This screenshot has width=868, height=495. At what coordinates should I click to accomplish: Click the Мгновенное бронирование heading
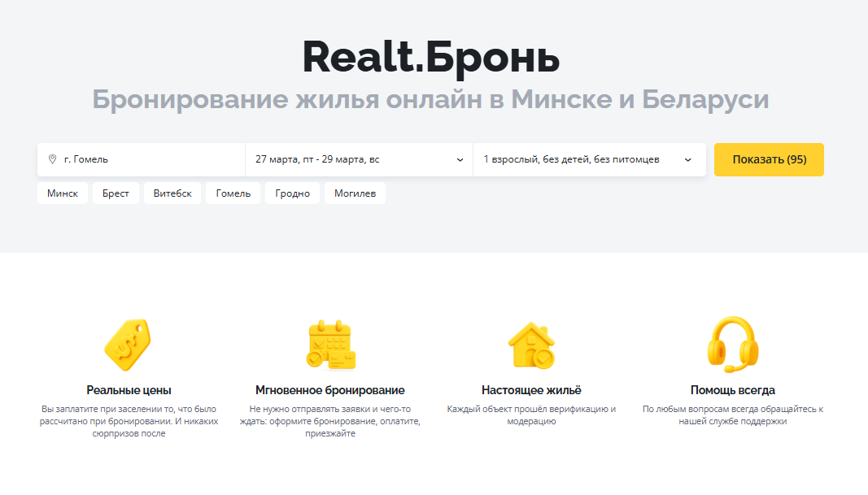click(329, 390)
